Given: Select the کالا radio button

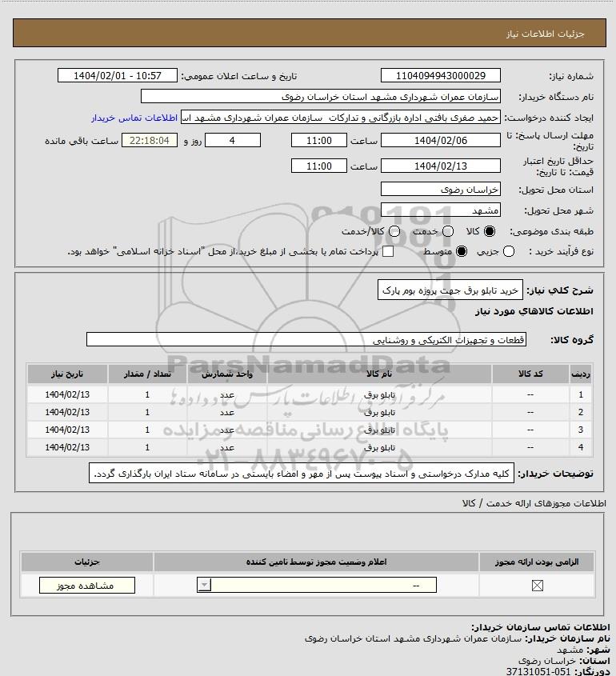Looking at the screenshot, I should point(490,231).
